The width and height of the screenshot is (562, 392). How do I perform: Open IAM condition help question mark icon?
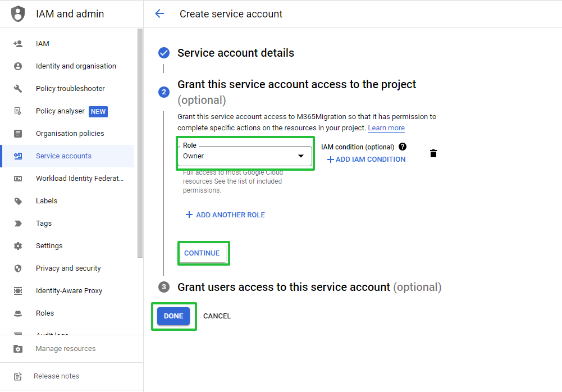pyautogui.click(x=403, y=147)
